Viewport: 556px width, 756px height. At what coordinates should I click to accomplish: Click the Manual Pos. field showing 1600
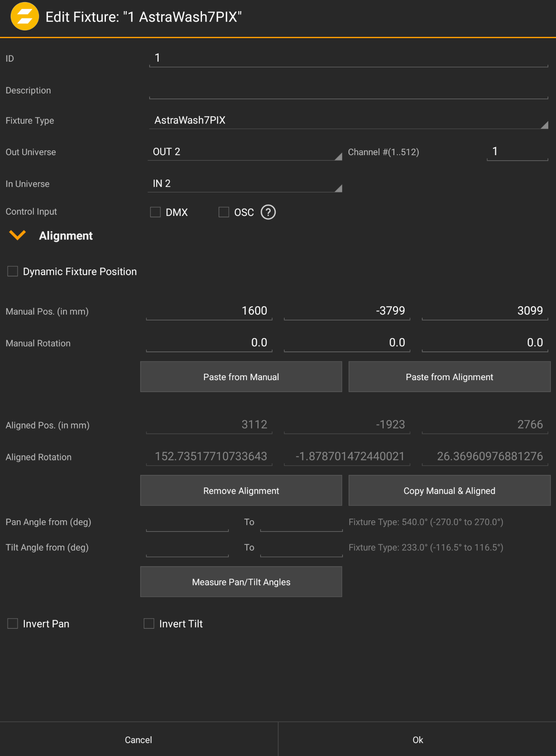click(209, 311)
